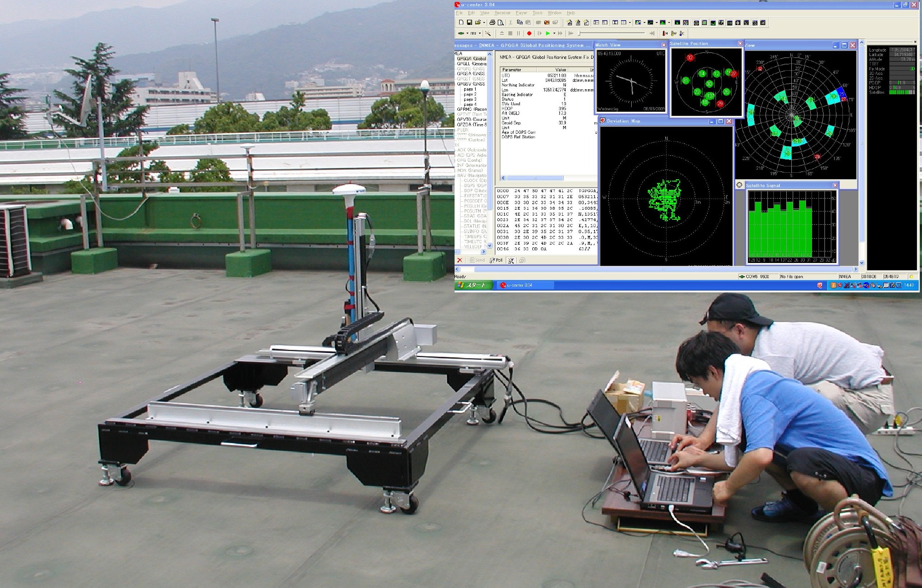Click the New file icon
922x588 pixels.
(x=461, y=23)
